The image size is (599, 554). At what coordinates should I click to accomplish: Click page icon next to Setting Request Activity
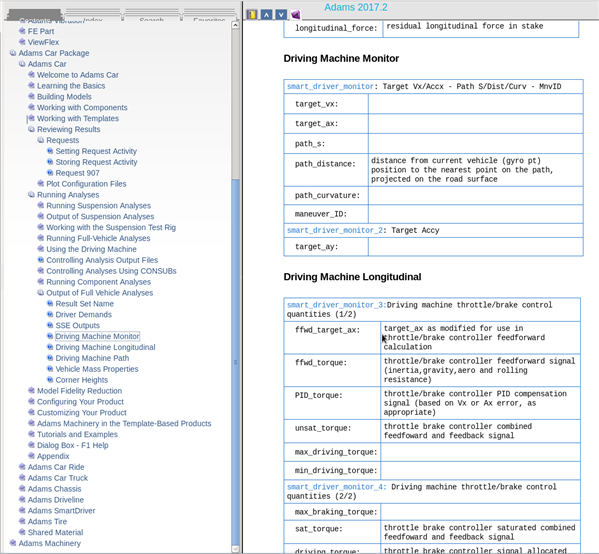[x=50, y=151]
